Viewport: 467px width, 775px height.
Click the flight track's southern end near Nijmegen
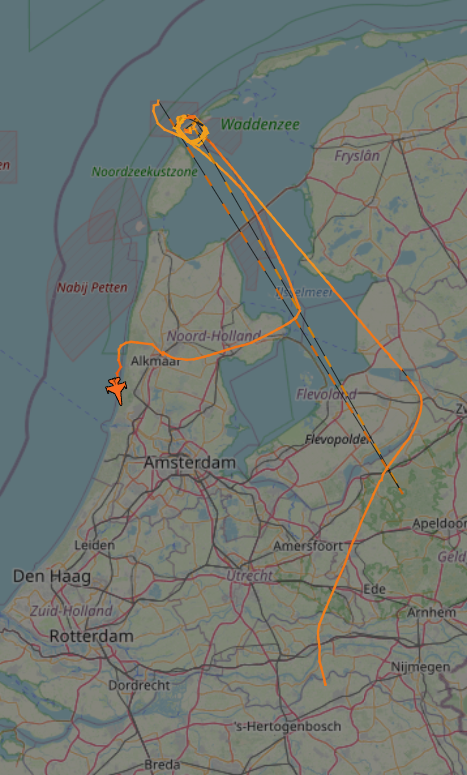[x=325, y=684]
